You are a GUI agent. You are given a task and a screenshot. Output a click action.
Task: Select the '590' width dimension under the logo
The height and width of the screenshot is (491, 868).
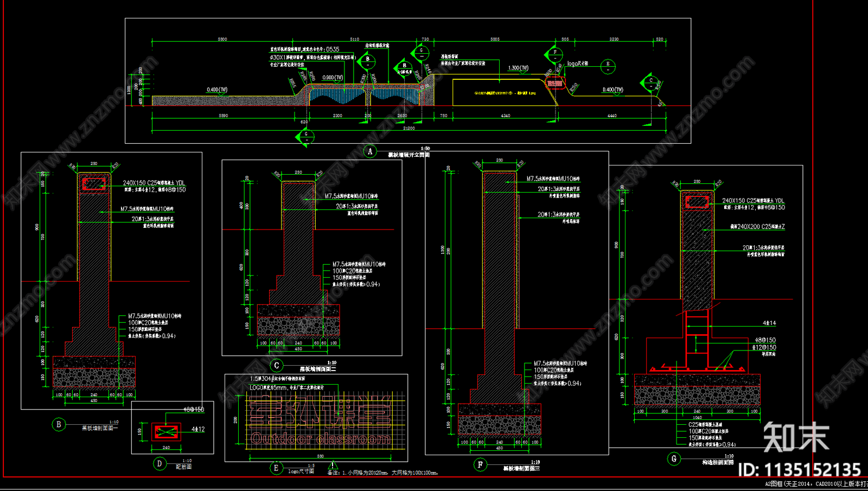pyautogui.click(x=320, y=456)
